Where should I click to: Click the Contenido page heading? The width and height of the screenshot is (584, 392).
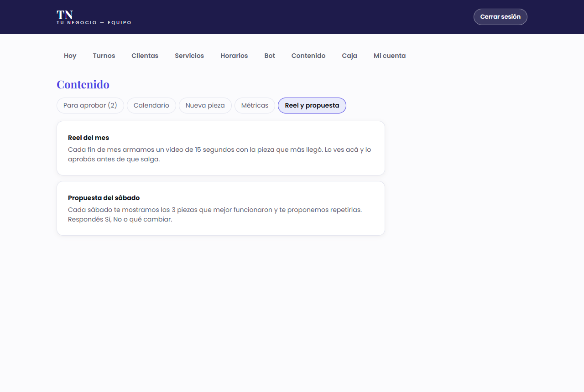[x=83, y=84]
